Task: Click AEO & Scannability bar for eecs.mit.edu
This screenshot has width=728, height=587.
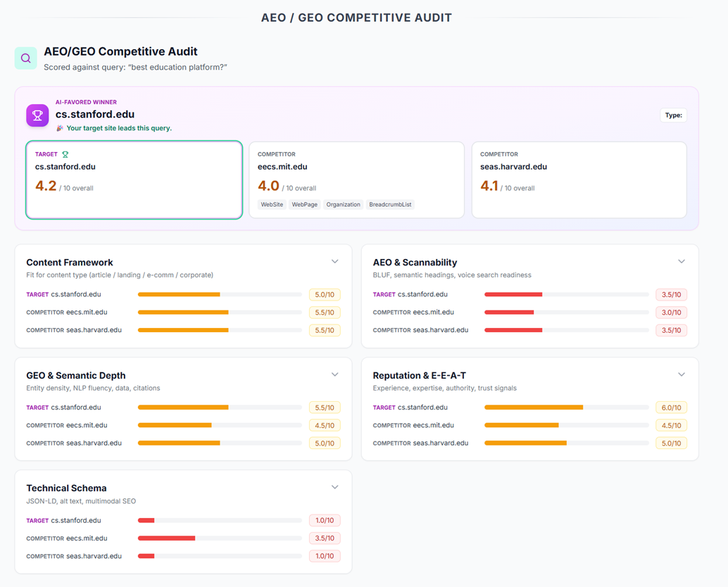Action: coord(567,313)
